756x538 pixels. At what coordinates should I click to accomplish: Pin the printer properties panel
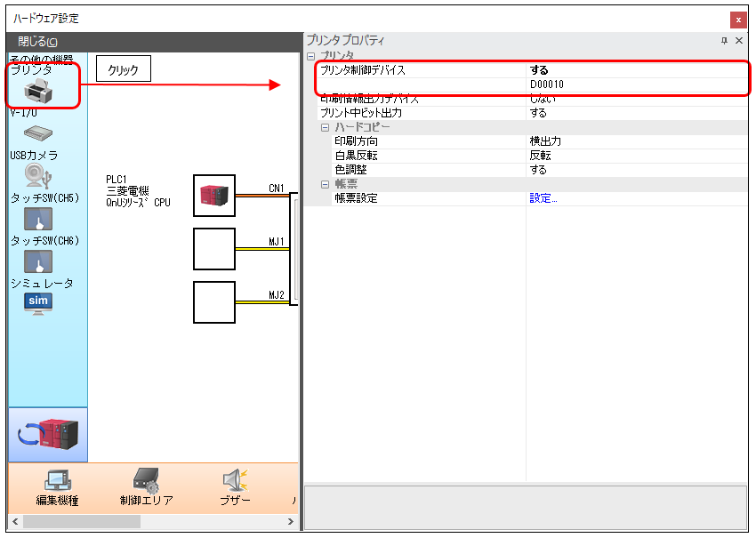coord(724,41)
